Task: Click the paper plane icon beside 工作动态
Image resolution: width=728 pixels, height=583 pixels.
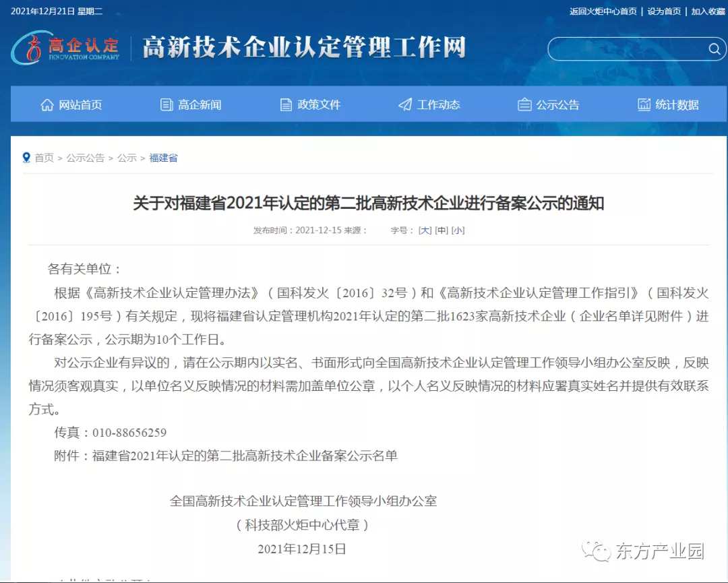Action: coord(405,104)
